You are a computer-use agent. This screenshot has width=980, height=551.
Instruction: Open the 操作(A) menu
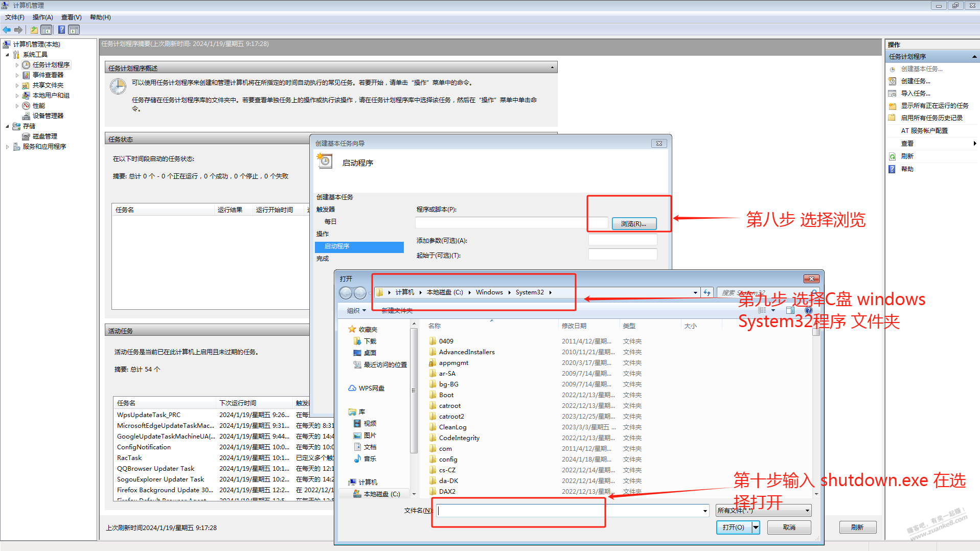tap(42, 17)
